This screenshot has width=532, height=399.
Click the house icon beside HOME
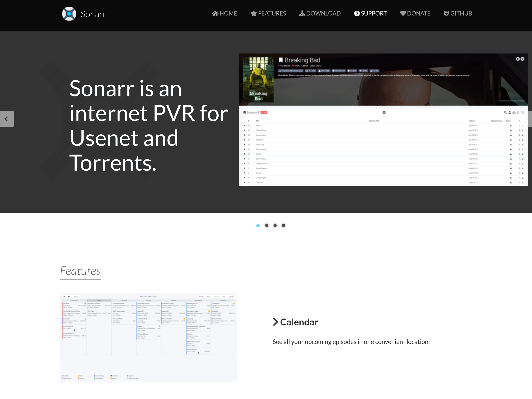[x=215, y=14]
